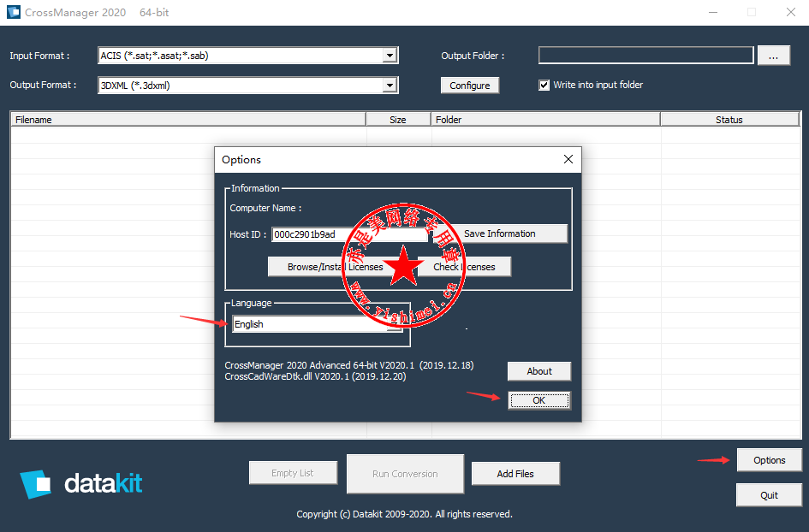Browse for output folder with ellipsis button
Viewport: 809px width, 532px height.
click(x=773, y=56)
